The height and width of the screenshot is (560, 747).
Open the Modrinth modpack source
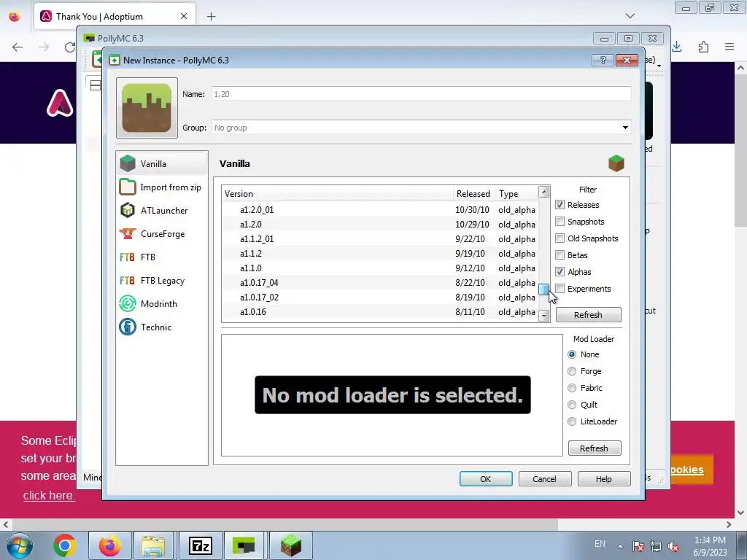pyautogui.click(x=162, y=304)
